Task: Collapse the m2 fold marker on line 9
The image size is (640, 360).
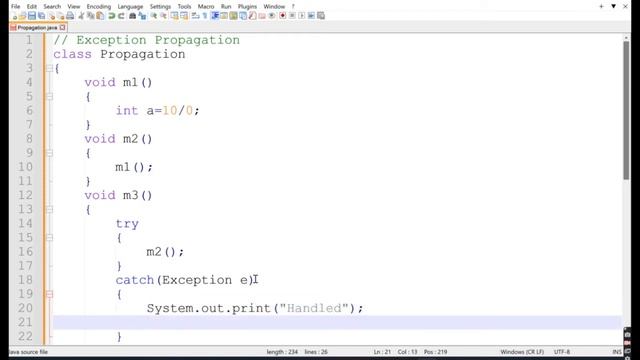Action: pos(49,153)
